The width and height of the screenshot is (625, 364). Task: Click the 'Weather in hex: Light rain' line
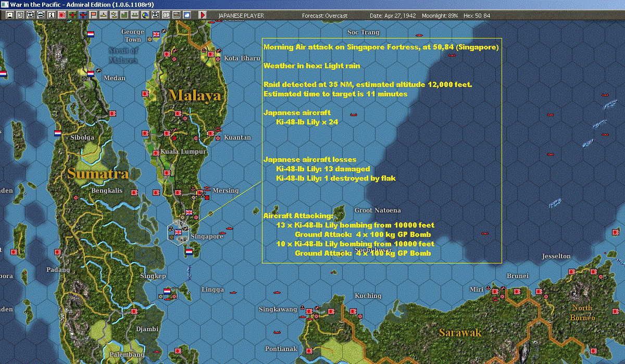click(x=312, y=66)
